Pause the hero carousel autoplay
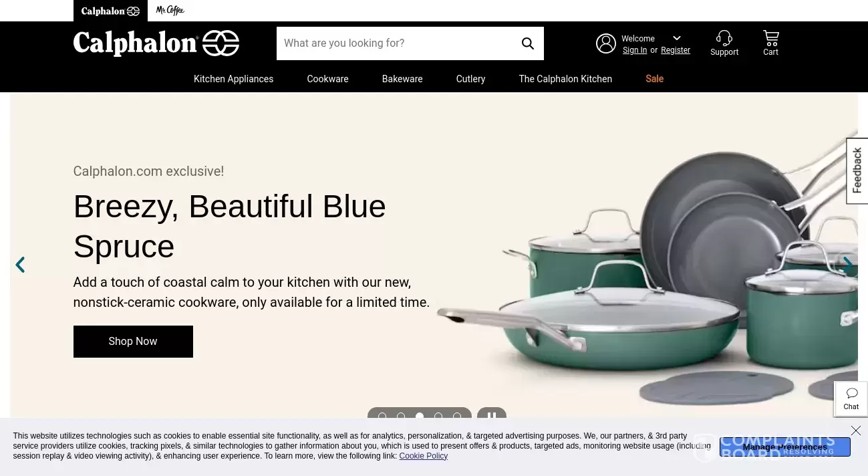This screenshot has width=868, height=476. coord(492,416)
